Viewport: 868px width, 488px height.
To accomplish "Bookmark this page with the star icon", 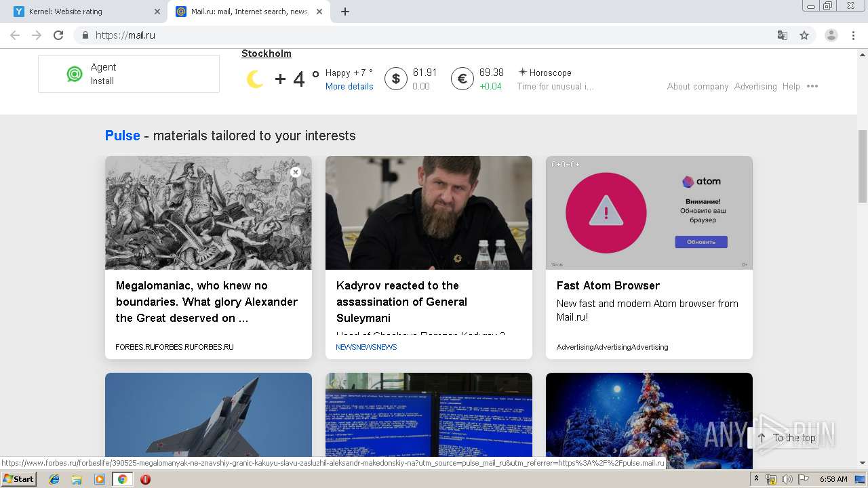I will click(x=804, y=35).
